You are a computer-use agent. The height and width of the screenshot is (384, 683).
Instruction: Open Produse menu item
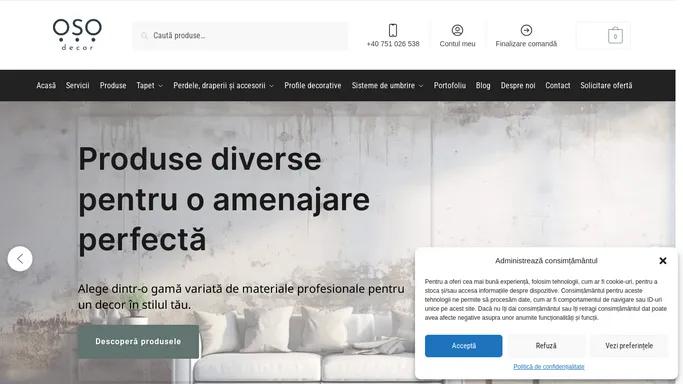pyautogui.click(x=113, y=85)
